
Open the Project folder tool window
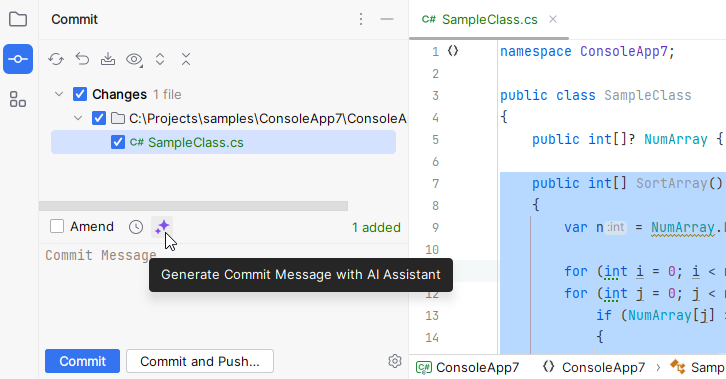[18, 19]
